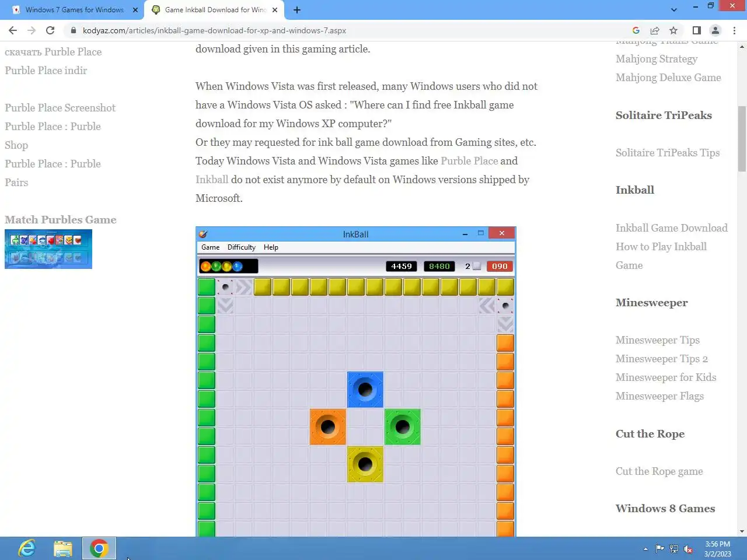This screenshot has width=747, height=560.
Task: Click the InkBall app icon in title bar
Action: 203,234
